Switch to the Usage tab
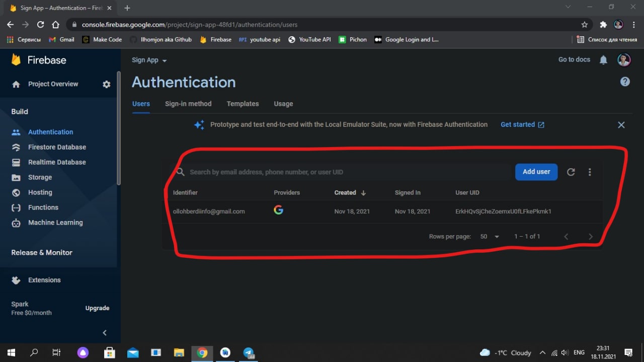The height and width of the screenshot is (362, 644). [283, 104]
